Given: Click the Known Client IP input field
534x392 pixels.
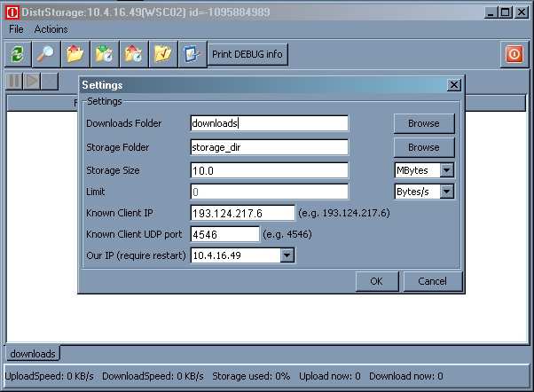Looking at the screenshot, I should [243, 213].
